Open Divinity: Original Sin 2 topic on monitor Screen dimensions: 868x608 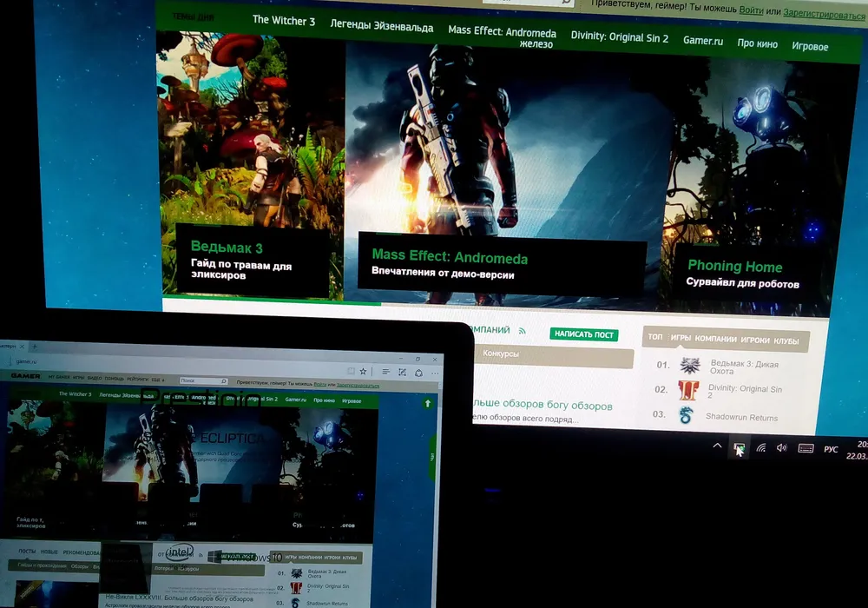coord(620,37)
